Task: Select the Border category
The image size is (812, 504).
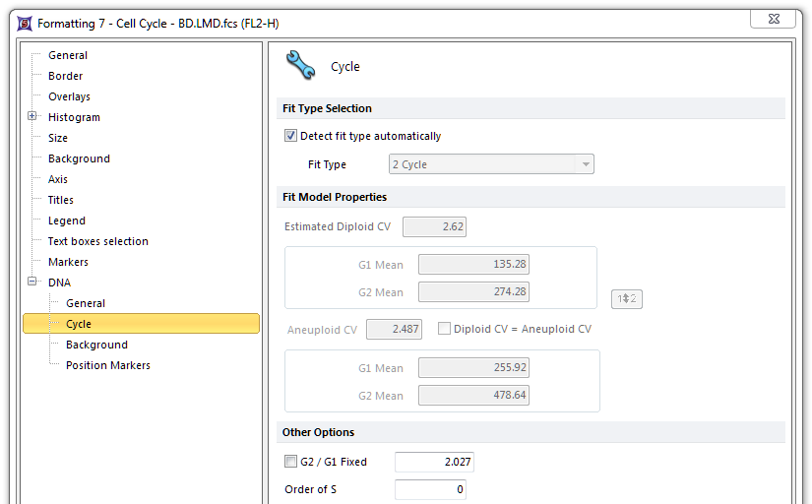Action: (65, 76)
